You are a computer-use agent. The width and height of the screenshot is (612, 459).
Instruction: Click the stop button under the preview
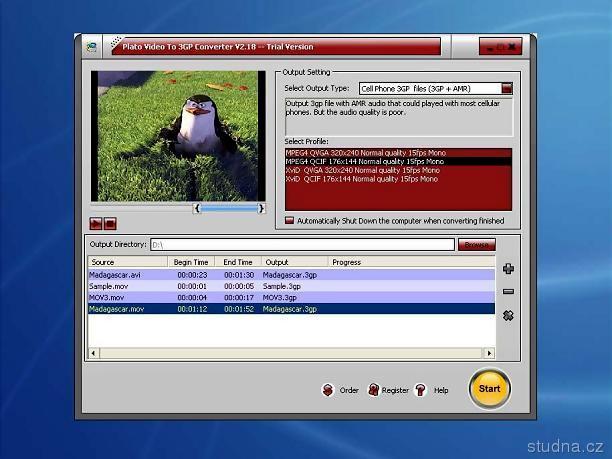point(110,223)
